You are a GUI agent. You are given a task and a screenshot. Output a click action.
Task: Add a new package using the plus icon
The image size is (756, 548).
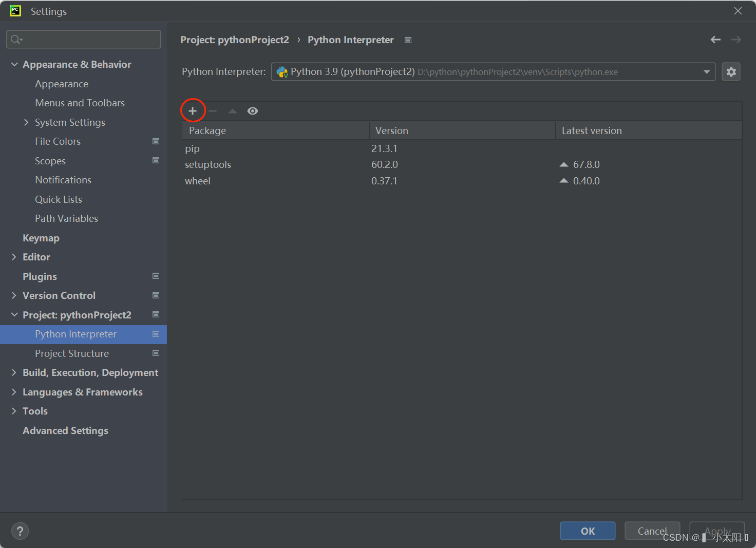193,110
